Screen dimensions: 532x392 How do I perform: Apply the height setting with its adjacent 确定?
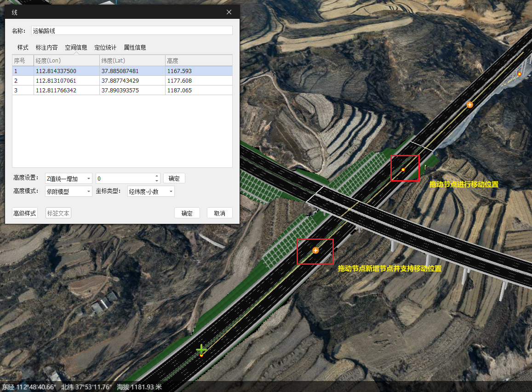pyautogui.click(x=174, y=178)
